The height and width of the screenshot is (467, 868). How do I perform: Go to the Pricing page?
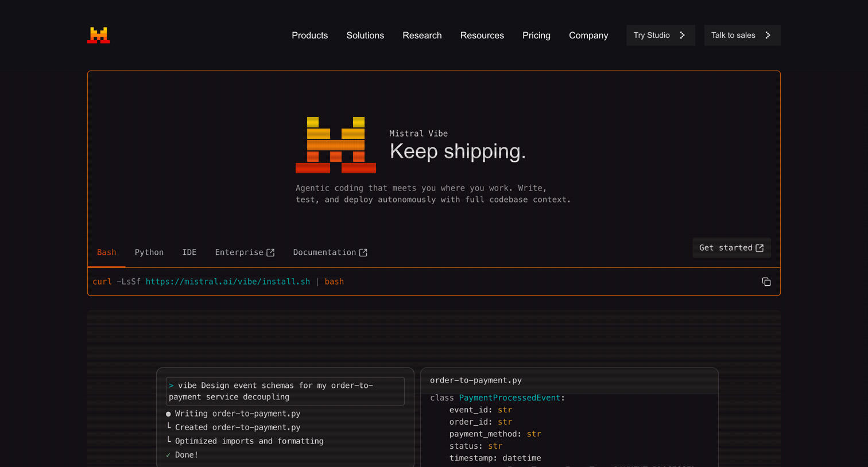click(536, 36)
